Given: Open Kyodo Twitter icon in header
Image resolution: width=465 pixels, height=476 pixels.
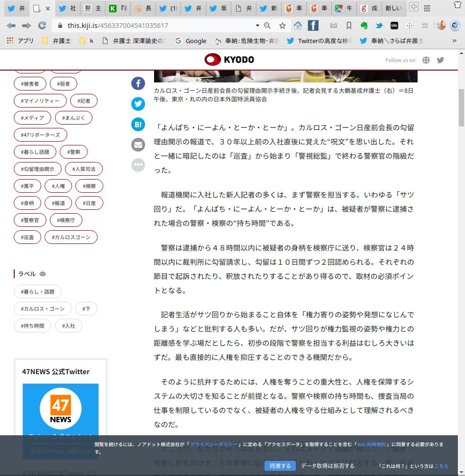Looking at the screenshot, I should [440, 60].
